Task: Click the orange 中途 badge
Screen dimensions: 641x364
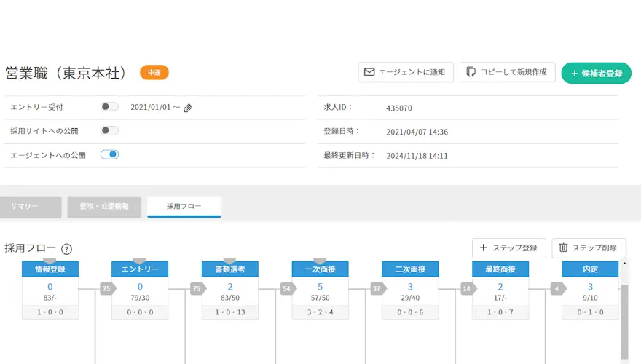Action: tap(154, 73)
